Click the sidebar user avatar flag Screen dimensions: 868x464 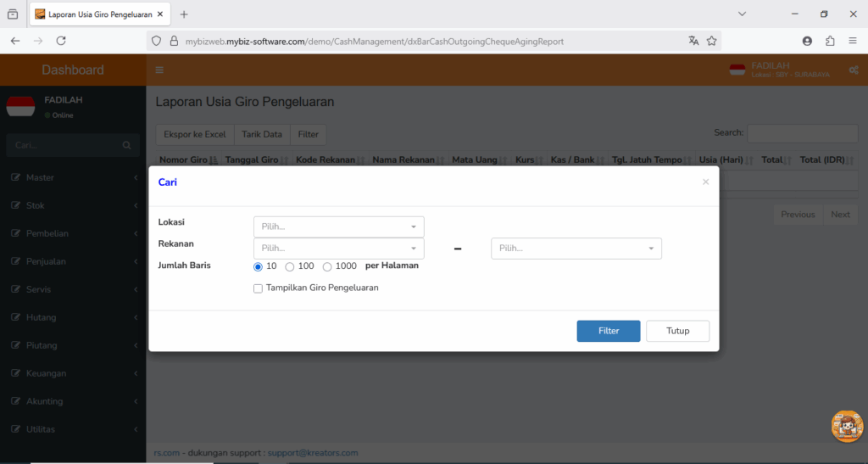tap(20, 106)
